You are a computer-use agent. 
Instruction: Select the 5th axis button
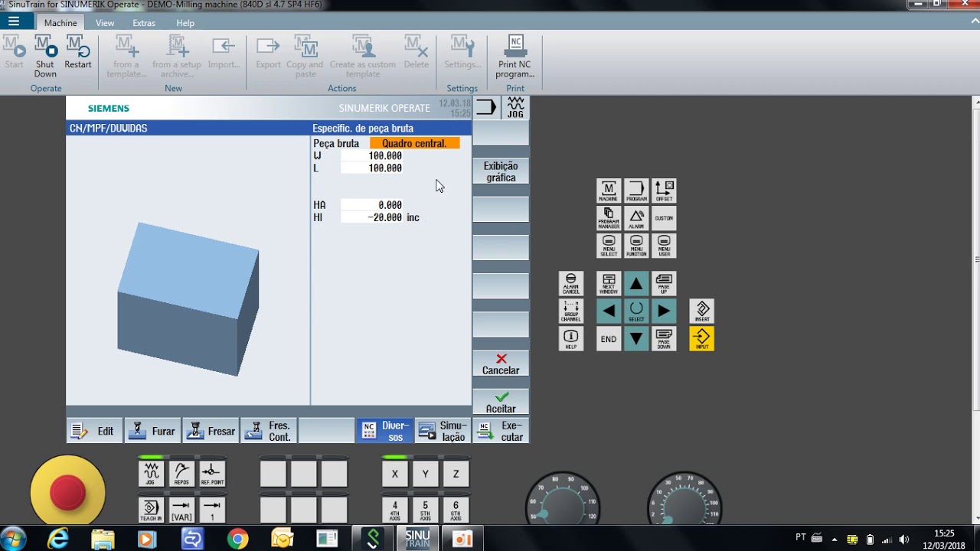click(x=426, y=510)
